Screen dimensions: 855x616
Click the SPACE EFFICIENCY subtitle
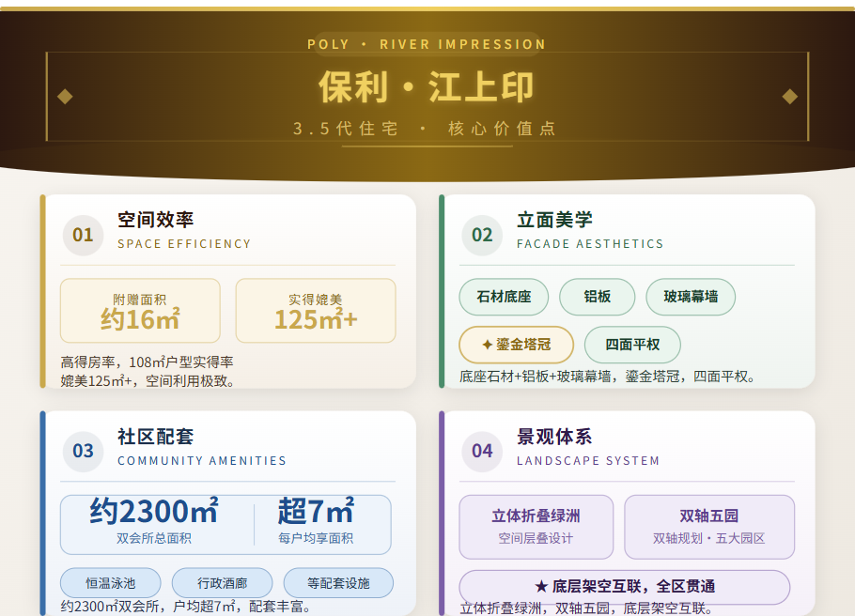coord(184,243)
